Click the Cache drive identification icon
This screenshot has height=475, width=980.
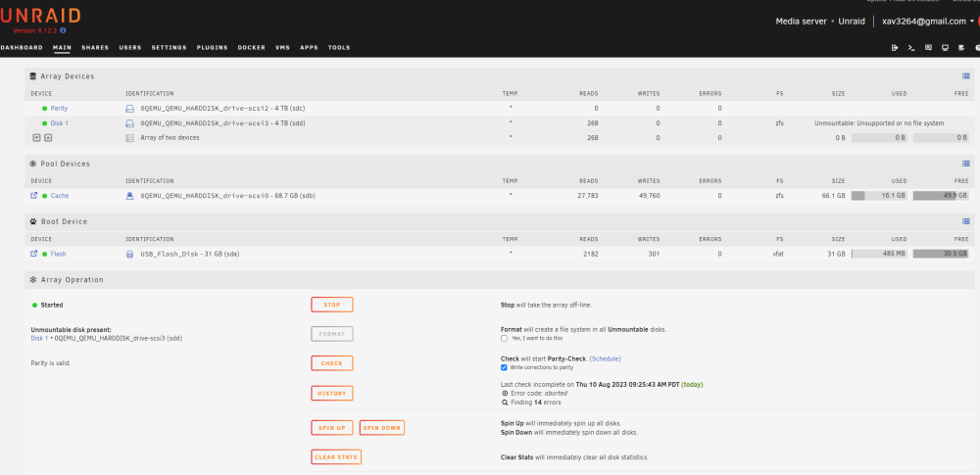coord(130,196)
